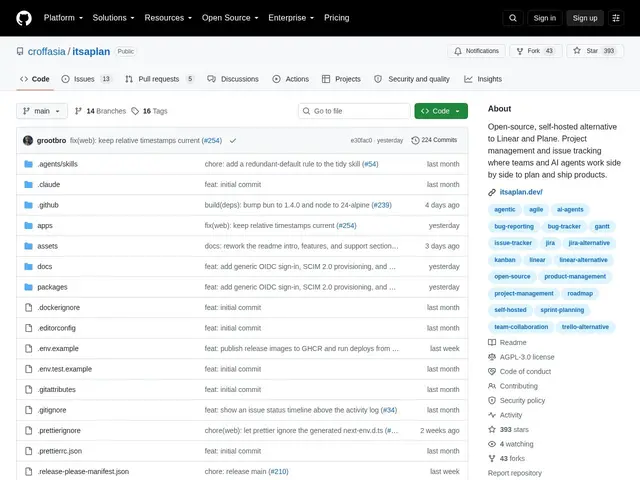Screen dimensions: 640x480
Task: Open the docs folder
Action: point(44,267)
